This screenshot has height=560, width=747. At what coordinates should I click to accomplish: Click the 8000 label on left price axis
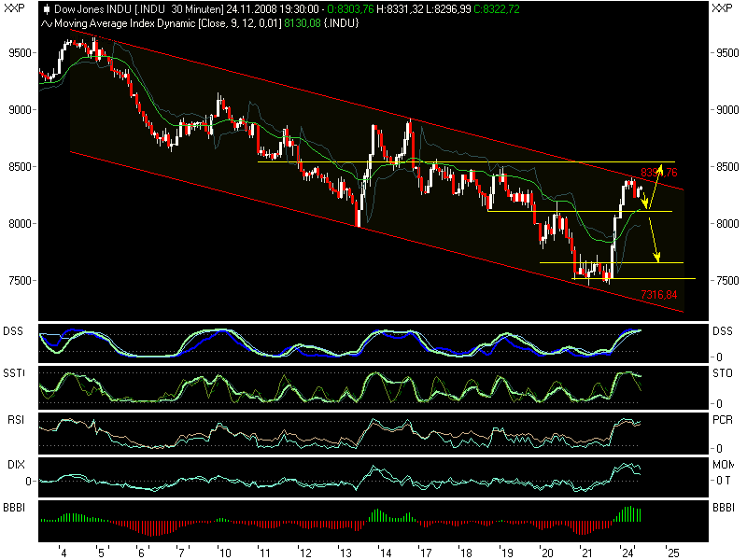point(20,223)
